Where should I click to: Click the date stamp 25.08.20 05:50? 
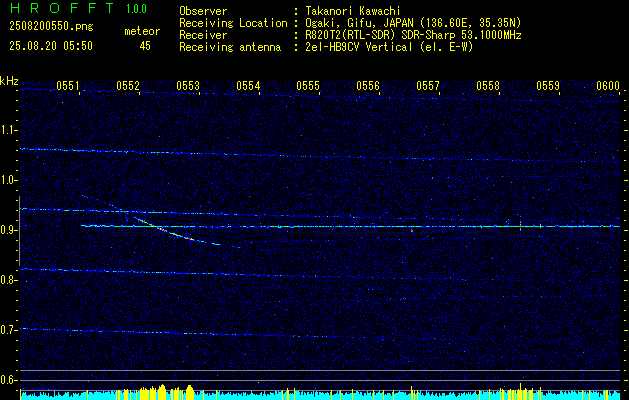pos(51,46)
